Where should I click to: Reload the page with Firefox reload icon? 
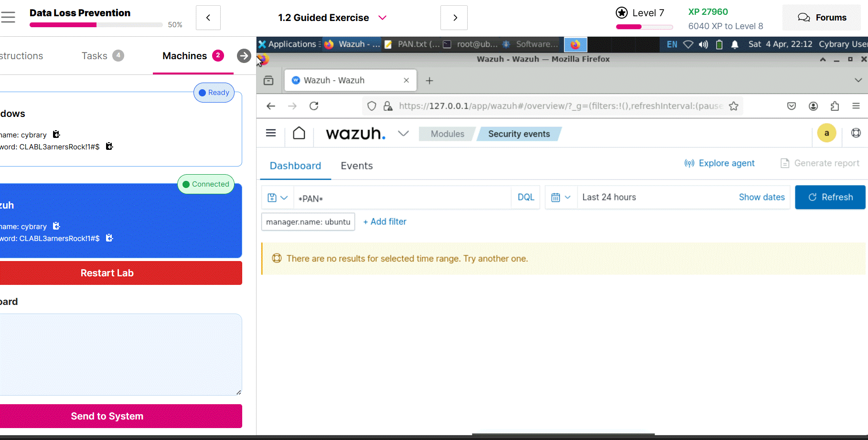pos(314,106)
